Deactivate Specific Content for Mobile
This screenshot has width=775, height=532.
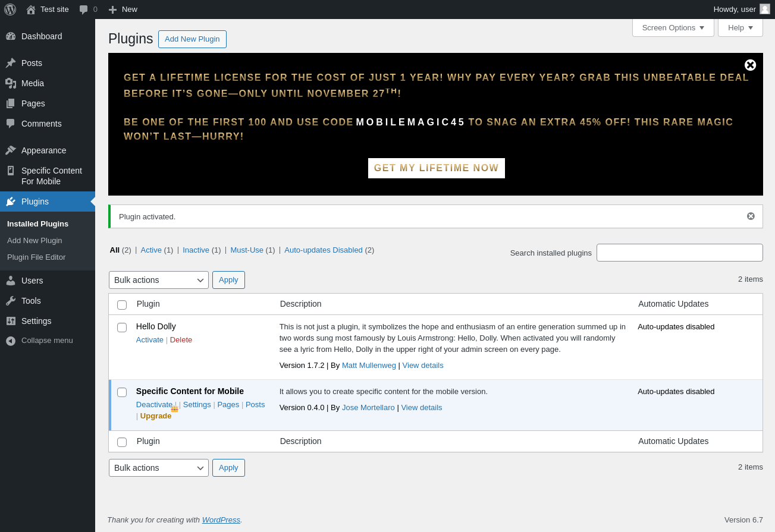pyautogui.click(x=154, y=405)
